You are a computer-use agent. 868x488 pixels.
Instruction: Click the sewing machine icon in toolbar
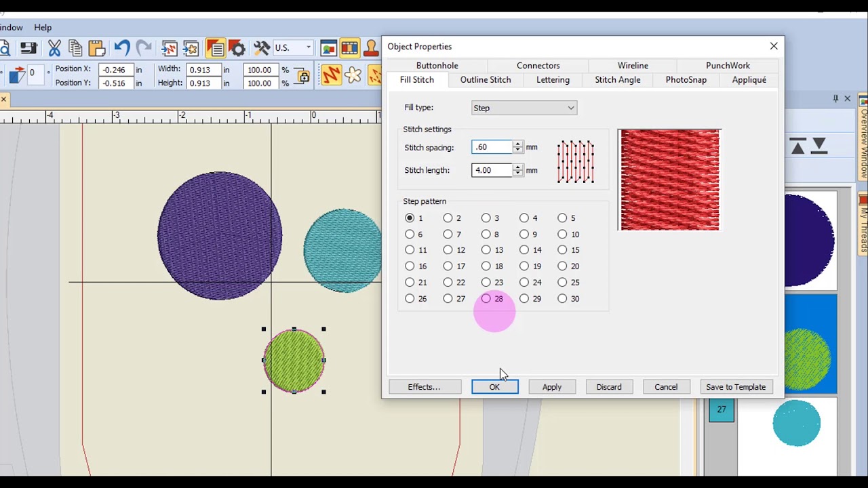coord(28,48)
